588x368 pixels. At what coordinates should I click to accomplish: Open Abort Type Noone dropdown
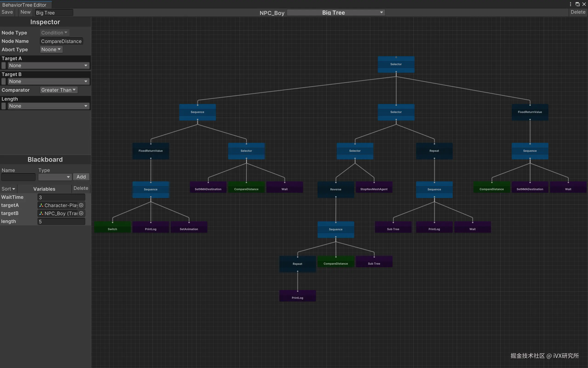pos(51,49)
